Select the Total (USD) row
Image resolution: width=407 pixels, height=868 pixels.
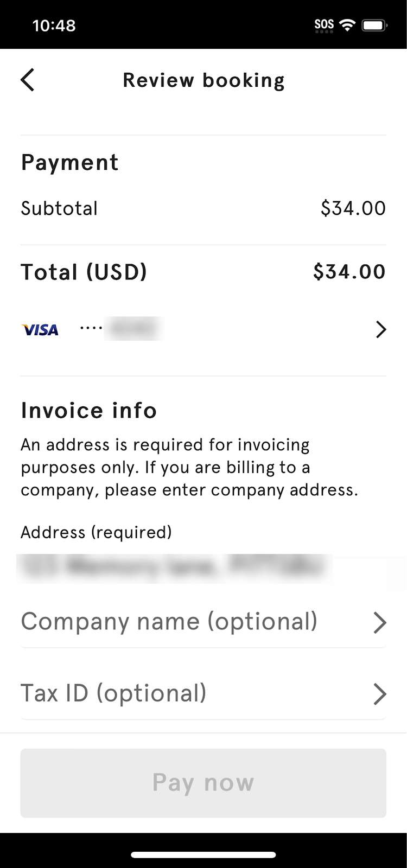[x=203, y=271]
